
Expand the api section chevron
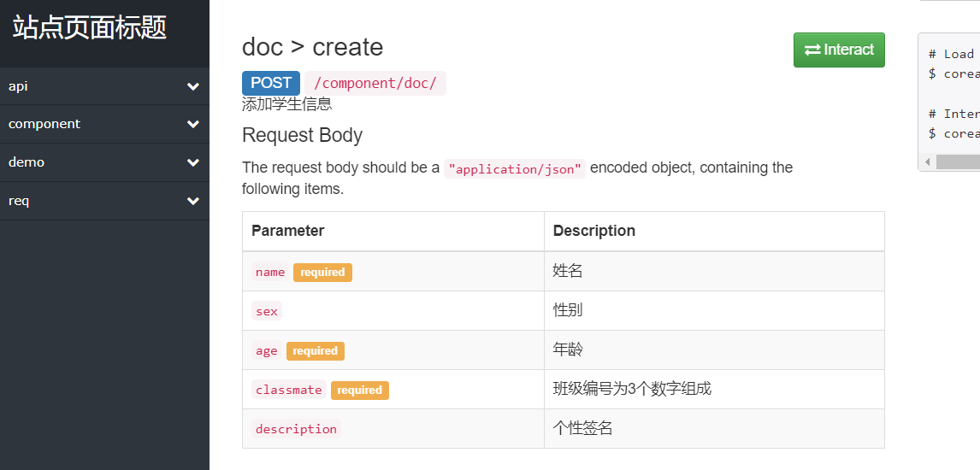click(x=193, y=86)
